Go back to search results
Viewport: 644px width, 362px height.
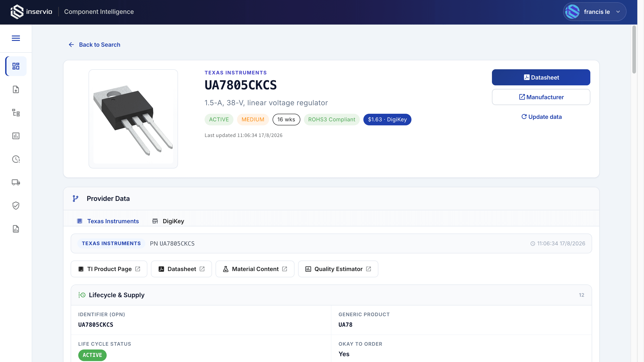pyautogui.click(x=94, y=45)
